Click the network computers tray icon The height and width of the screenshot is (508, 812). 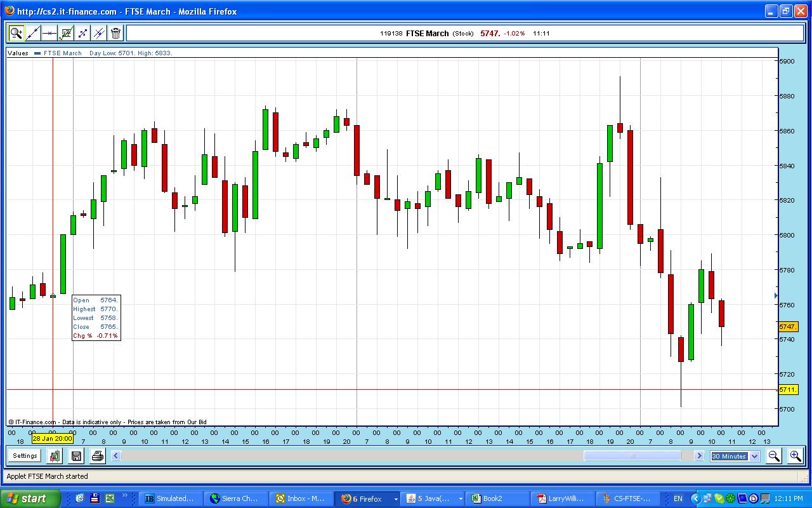pos(707,498)
